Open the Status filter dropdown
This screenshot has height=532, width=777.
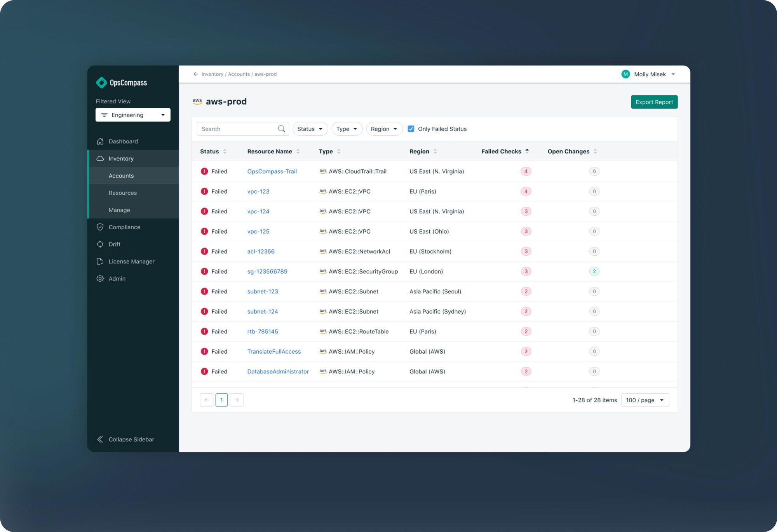310,129
